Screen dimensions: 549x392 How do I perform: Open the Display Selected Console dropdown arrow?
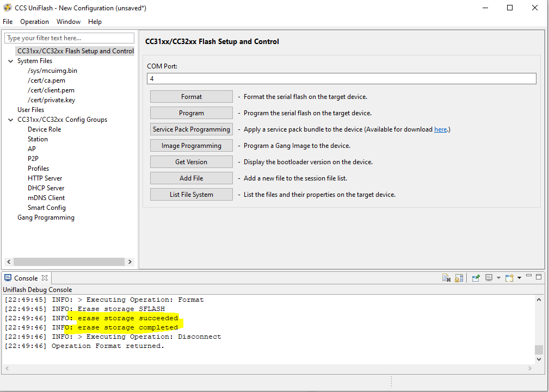498,278
